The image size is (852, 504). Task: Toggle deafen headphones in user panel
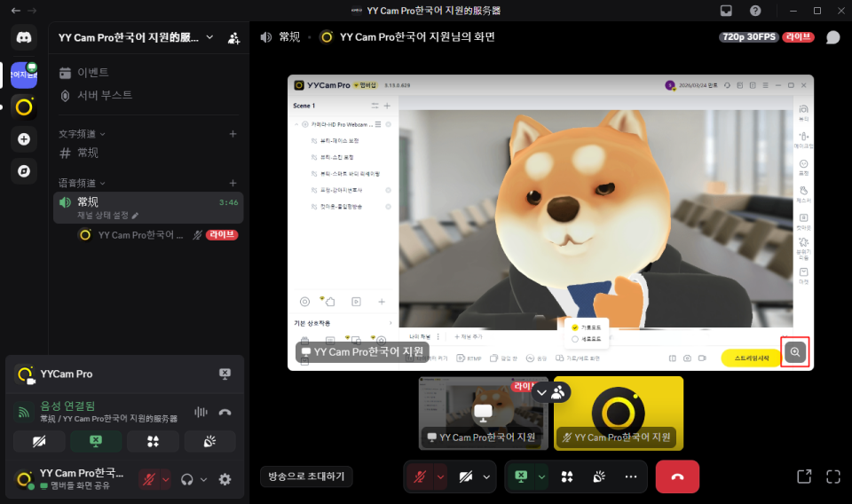pyautogui.click(x=187, y=479)
